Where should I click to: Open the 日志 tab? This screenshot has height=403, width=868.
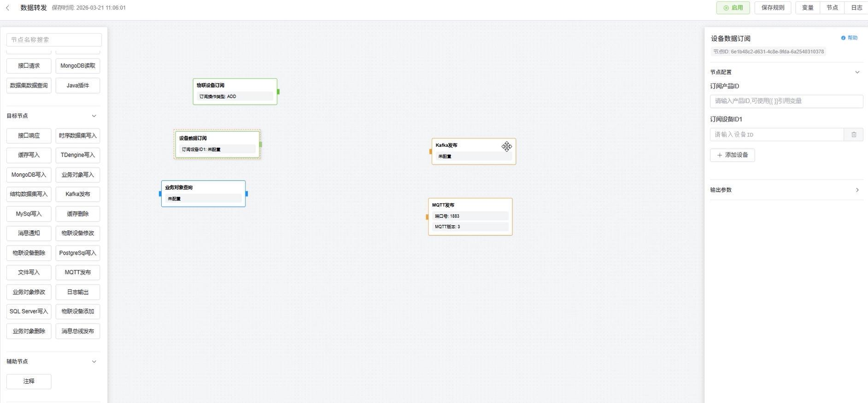pos(856,8)
